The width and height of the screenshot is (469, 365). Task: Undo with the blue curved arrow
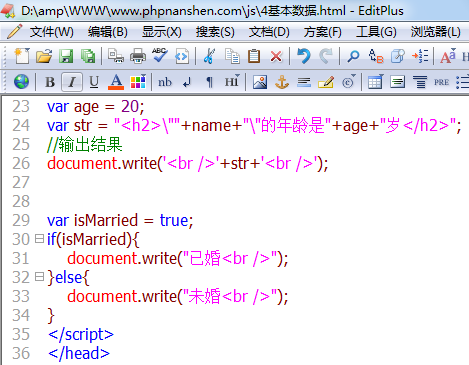point(303,56)
